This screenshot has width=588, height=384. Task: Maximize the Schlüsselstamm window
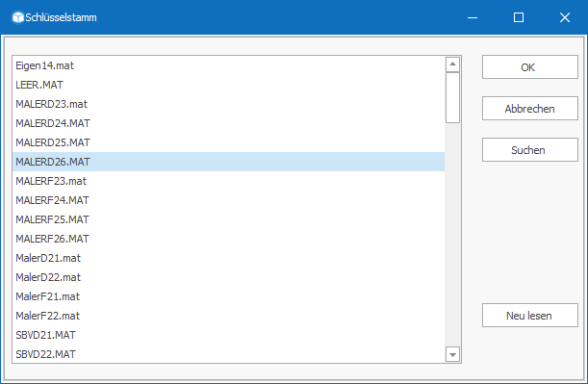coord(519,17)
